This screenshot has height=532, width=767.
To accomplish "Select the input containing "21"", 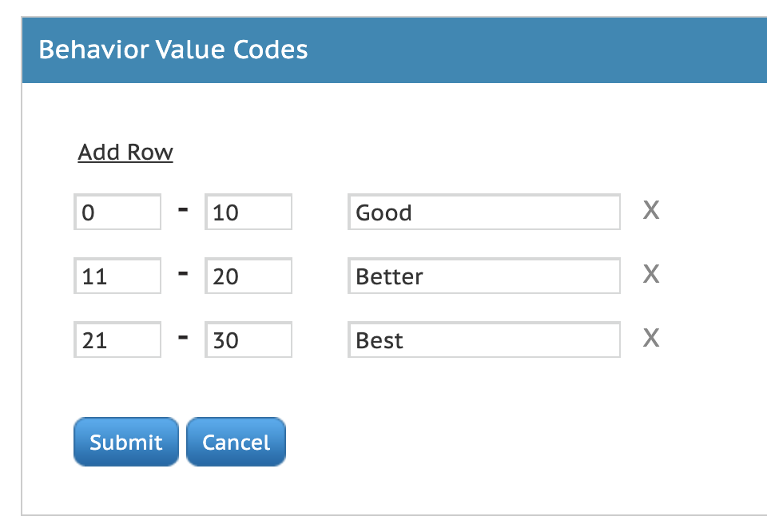I will pos(117,339).
